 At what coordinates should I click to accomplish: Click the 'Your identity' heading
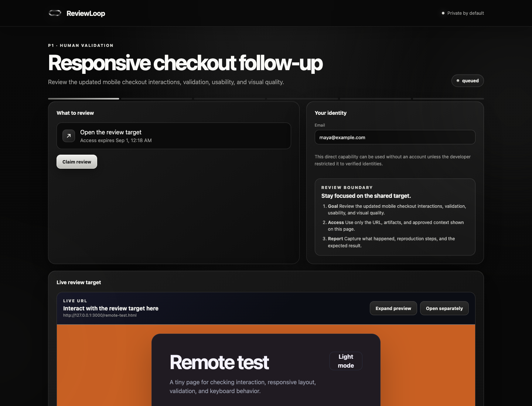(331, 113)
